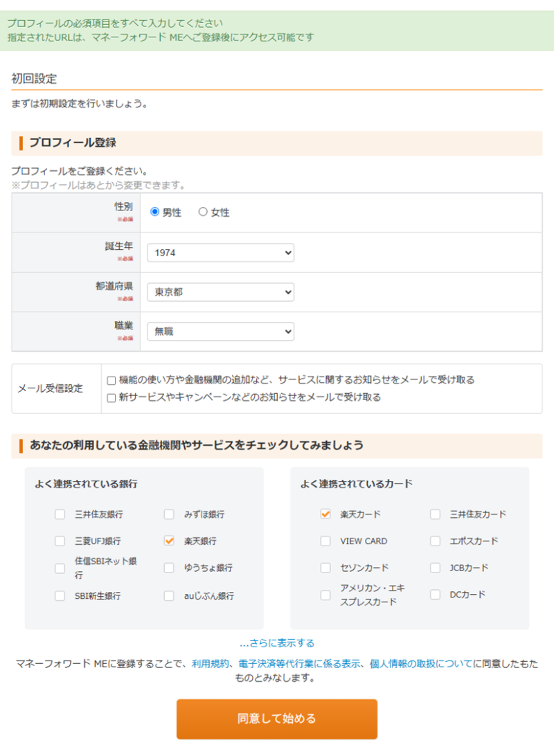Check the 三井住友カード checkbox
The width and height of the screenshot is (554, 756).
pyautogui.click(x=435, y=514)
